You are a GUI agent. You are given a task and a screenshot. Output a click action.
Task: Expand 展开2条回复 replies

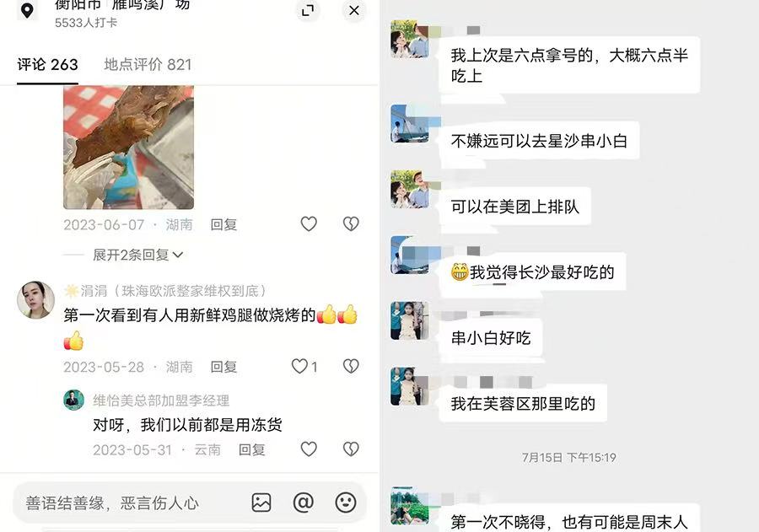138,255
